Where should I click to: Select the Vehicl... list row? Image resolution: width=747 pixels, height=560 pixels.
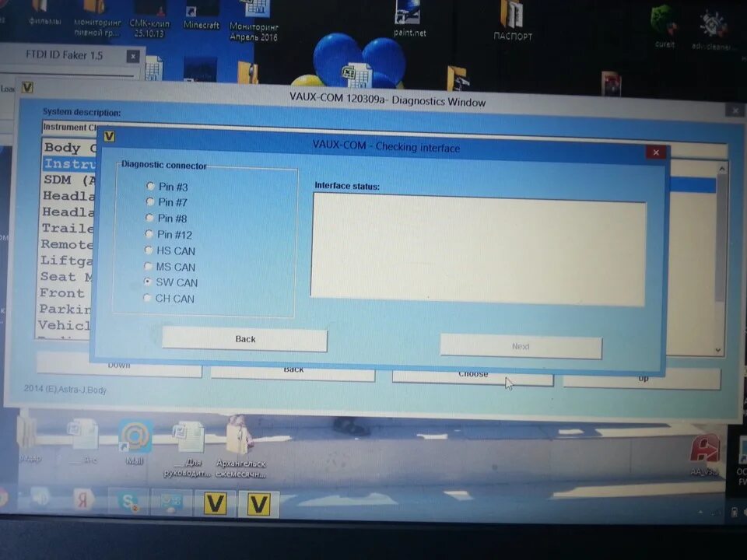click(x=64, y=325)
